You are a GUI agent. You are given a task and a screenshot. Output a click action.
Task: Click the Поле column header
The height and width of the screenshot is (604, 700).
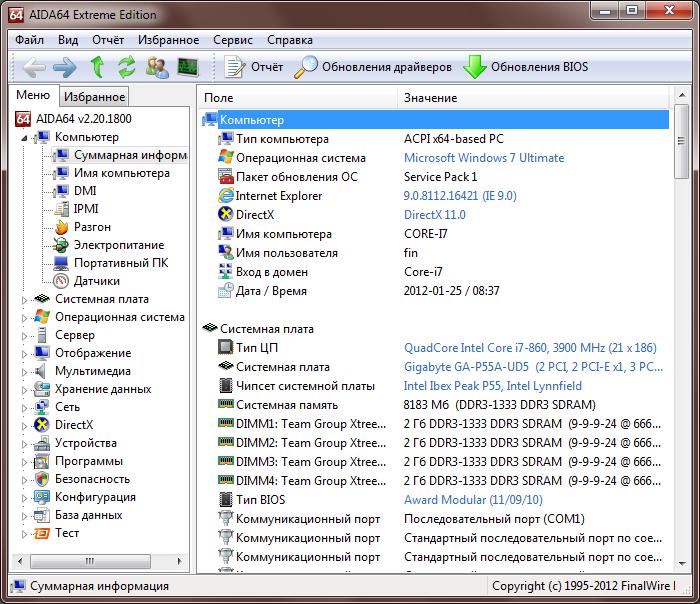pos(297,98)
